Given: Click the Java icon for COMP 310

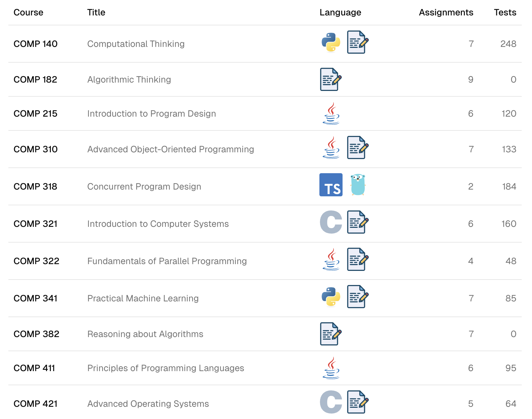Looking at the screenshot, I should [x=331, y=147].
